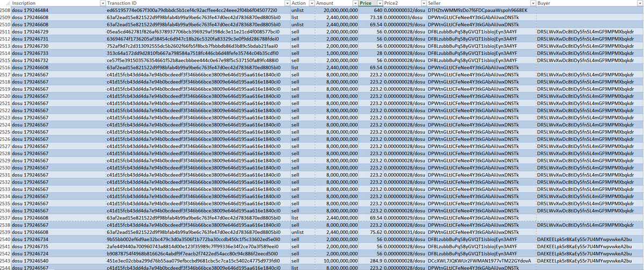Select row header 2508
This screenshot has width=644, height=270.
[x=5, y=10]
